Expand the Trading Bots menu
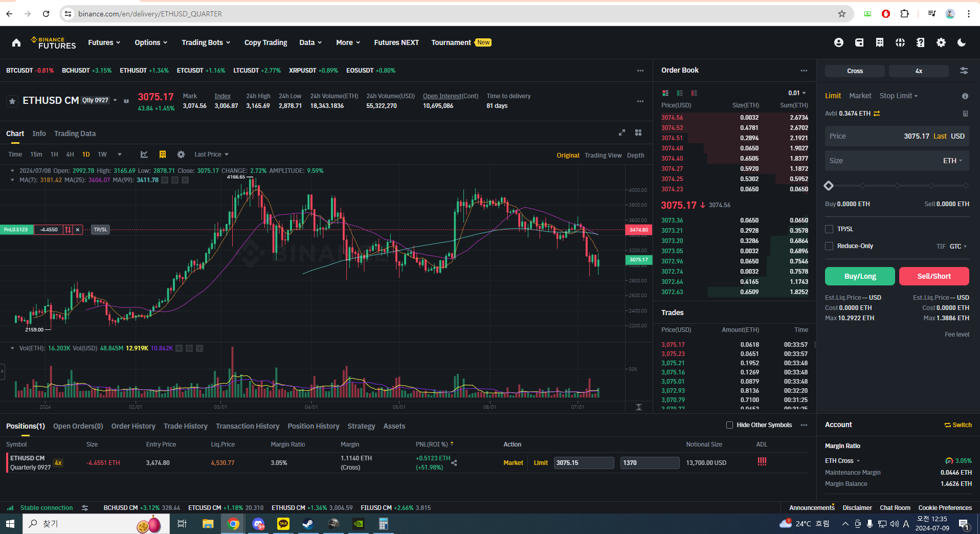The width and height of the screenshot is (980, 534). [x=206, y=42]
